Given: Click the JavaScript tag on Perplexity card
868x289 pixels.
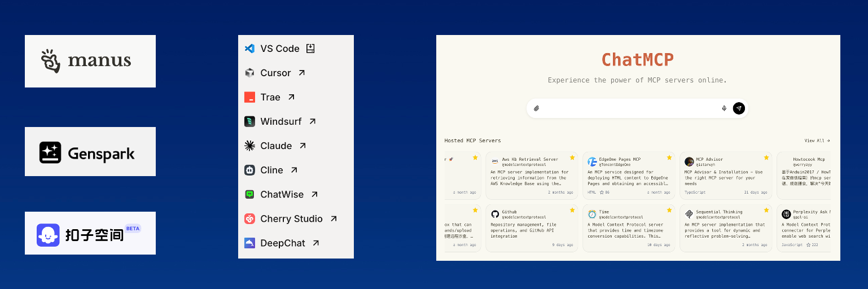Looking at the screenshot, I should (x=792, y=245).
